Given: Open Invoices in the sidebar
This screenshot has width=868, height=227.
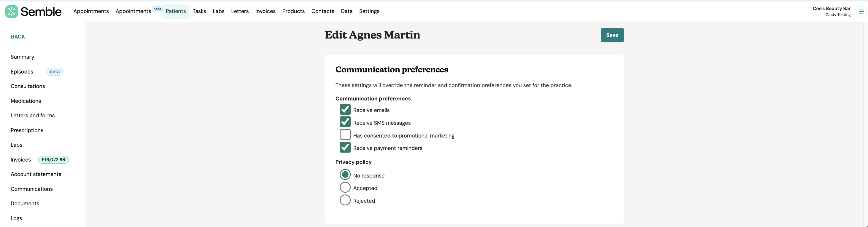Looking at the screenshot, I should (20, 160).
